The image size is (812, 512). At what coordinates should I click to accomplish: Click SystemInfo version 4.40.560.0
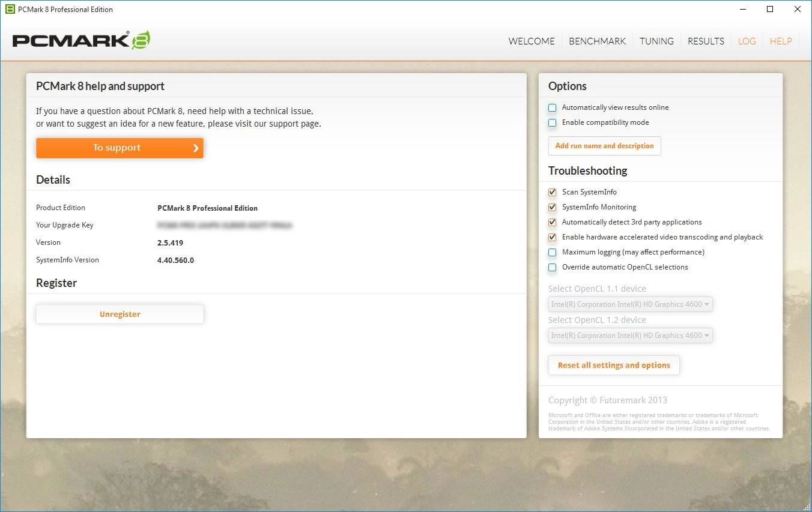pos(175,261)
